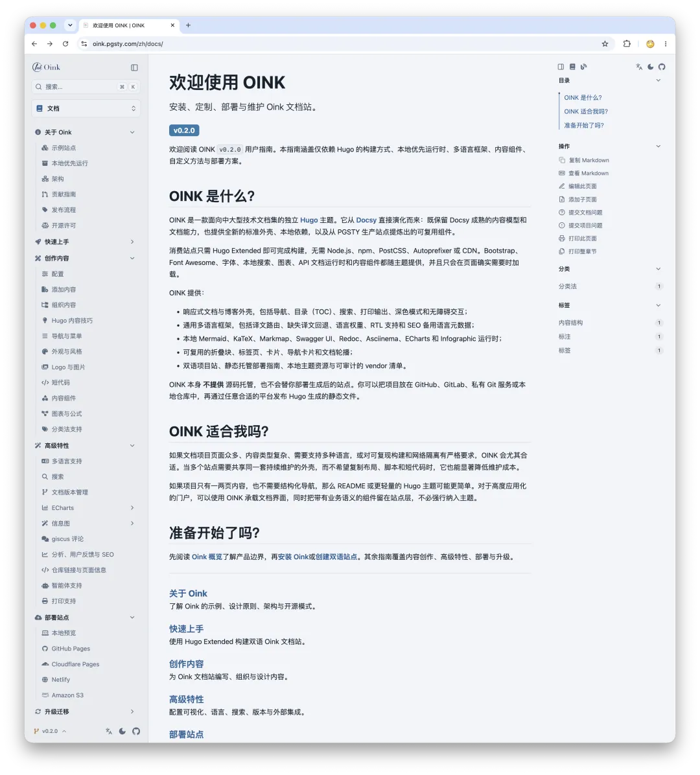Open the GitHub icon in the right panel header
This screenshot has width=700, height=775.
(662, 67)
